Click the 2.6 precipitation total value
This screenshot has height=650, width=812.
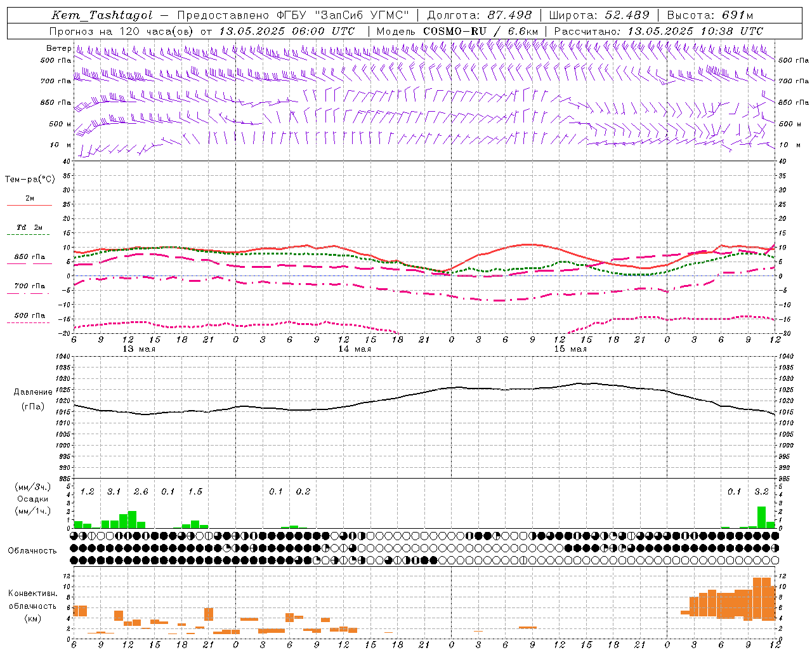click(x=141, y=492)
